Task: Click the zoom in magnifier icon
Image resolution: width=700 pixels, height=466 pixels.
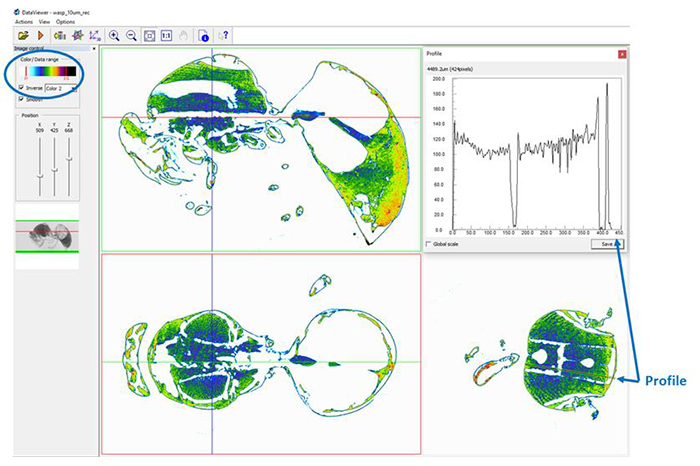Action: (115, 35)
